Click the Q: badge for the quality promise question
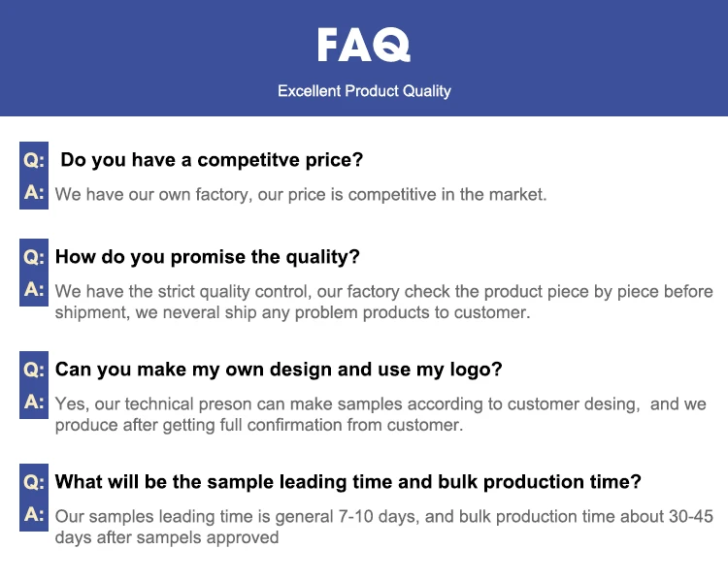 34,257
